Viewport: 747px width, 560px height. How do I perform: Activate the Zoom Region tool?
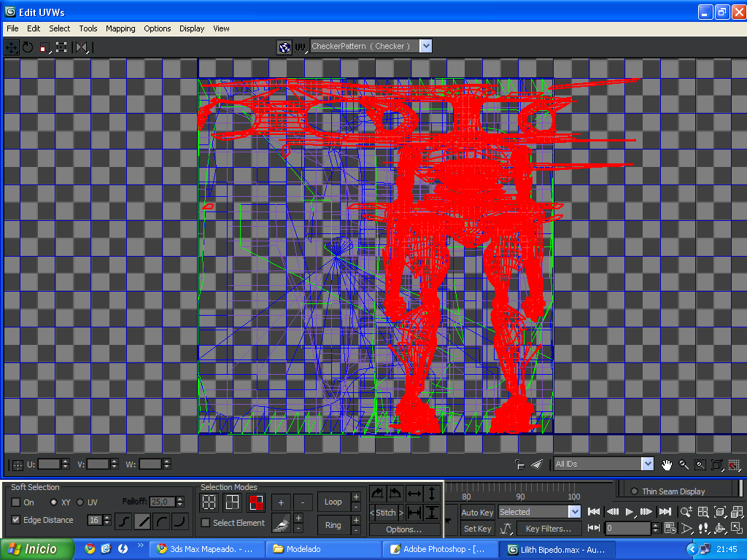tap(700, 464)
